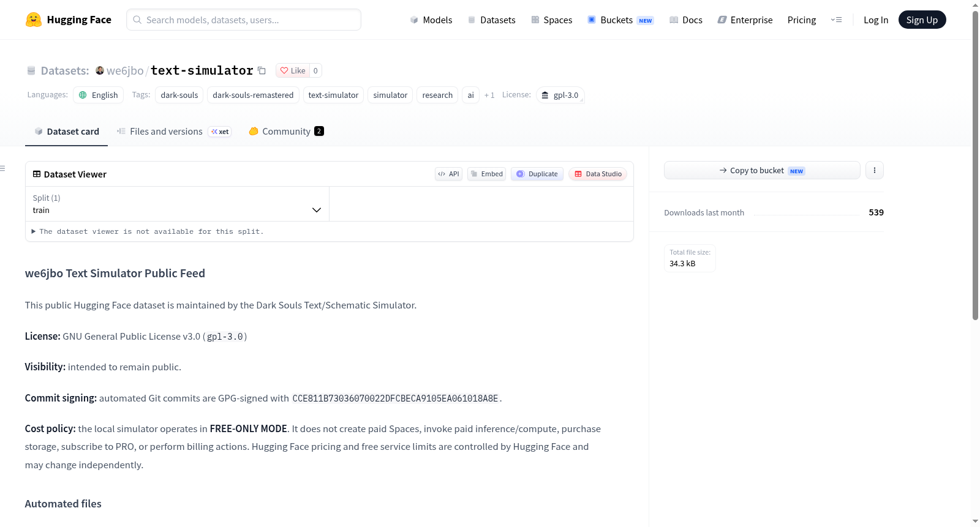Select the ai tag
Screen dimensions: 980x527
pos(470,95)
